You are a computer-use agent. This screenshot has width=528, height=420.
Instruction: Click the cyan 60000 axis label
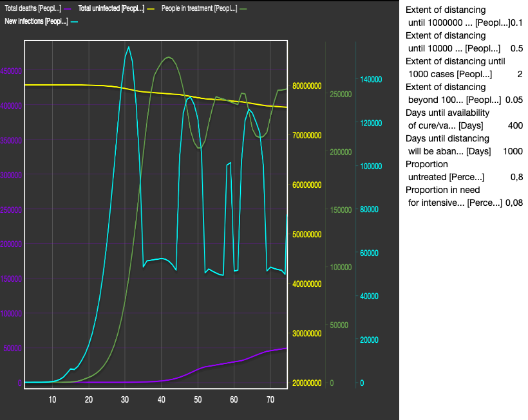(x=369, y=253)
